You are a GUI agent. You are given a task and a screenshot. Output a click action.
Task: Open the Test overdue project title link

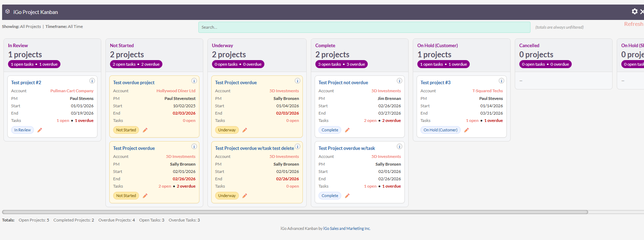tap(134, 82)
